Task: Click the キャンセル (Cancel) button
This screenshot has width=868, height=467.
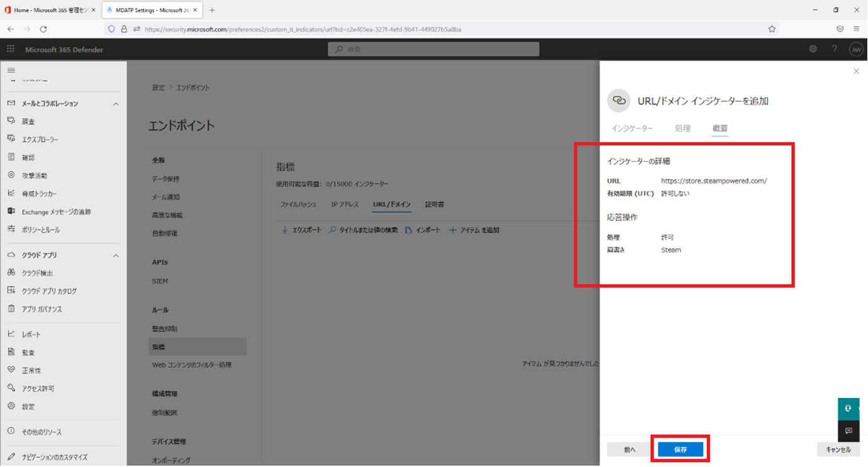Action: click(x=838, y=449)
